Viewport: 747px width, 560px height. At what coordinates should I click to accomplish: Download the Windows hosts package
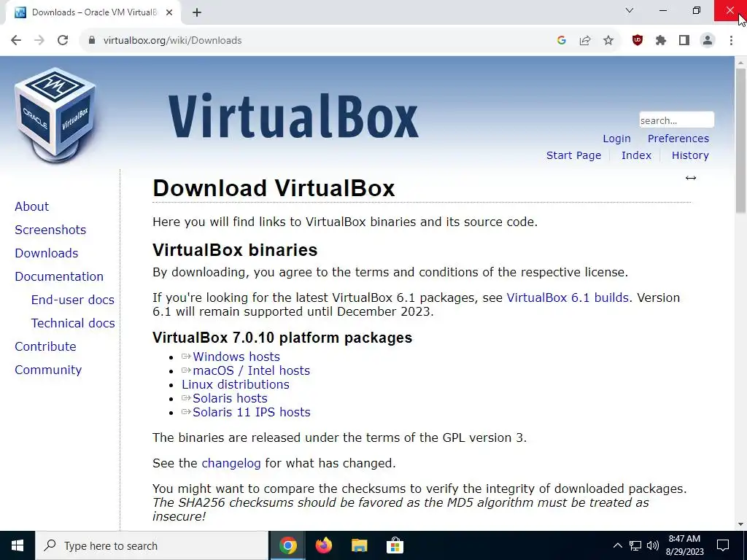point(236,357)
